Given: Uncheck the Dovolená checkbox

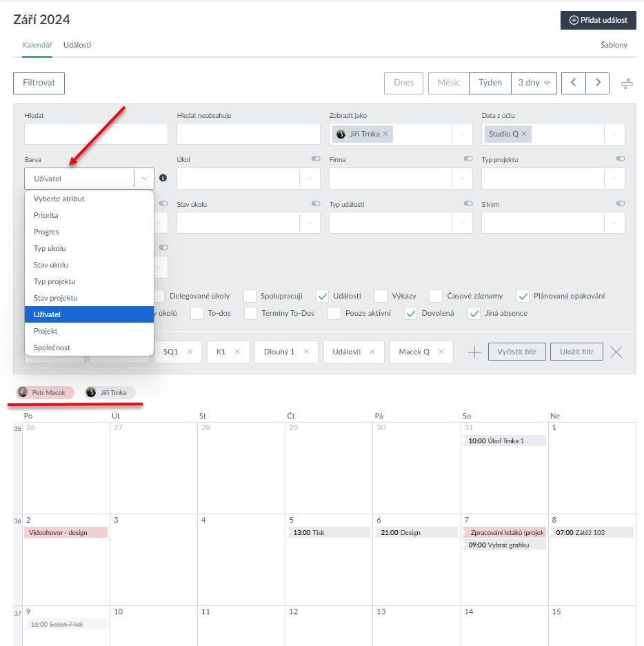Looking at the screenshot, I should coord(411,314).
